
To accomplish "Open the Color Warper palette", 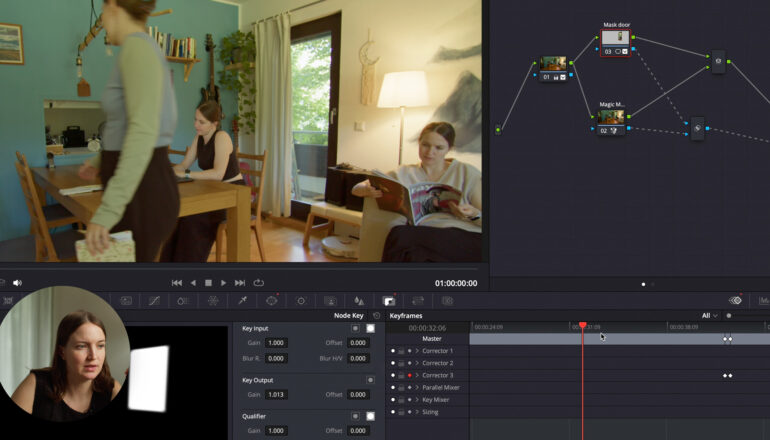I will pyautogui.click(x=213, y=301).
